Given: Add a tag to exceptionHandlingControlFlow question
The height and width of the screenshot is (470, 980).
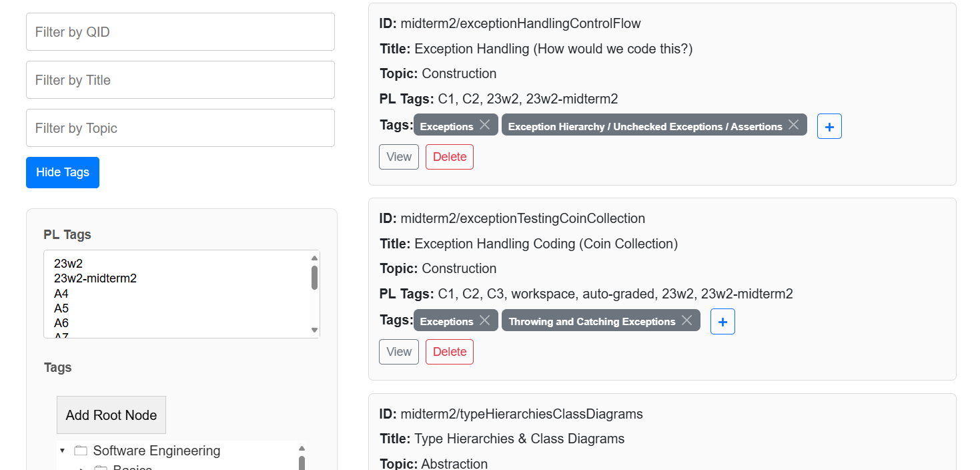Looking at the screenshot, I should click(829, 127).
